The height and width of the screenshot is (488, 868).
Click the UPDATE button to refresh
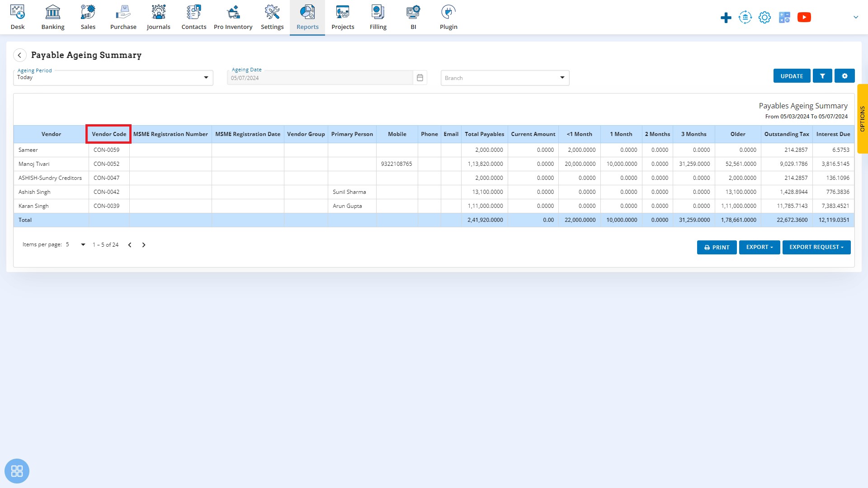(x=792, y=75)
